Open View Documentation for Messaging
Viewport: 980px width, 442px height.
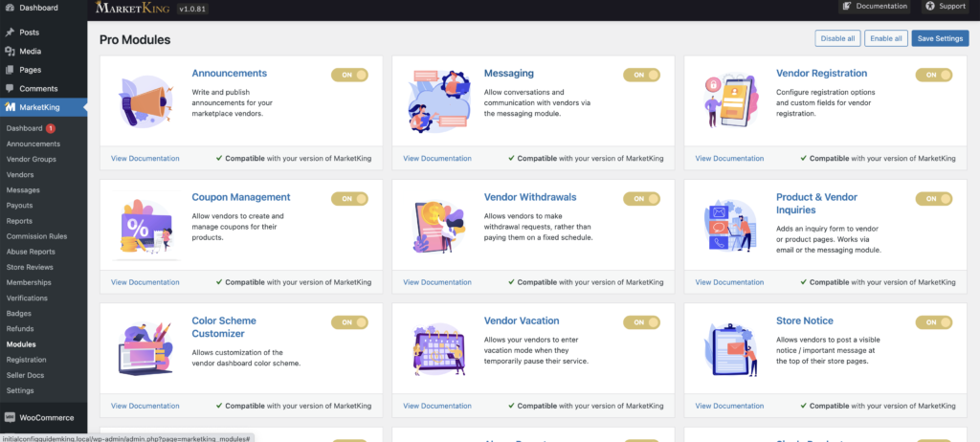tap(437, 159)
